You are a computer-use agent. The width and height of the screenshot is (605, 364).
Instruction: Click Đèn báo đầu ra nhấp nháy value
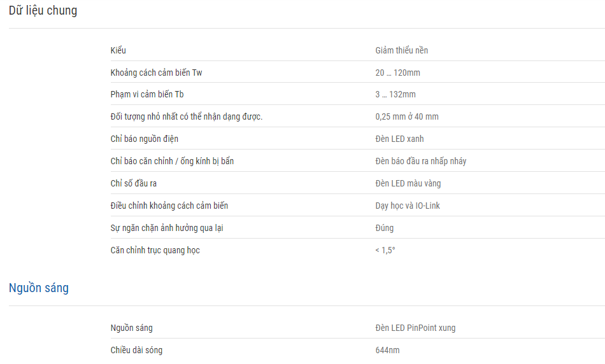[421, 161]
